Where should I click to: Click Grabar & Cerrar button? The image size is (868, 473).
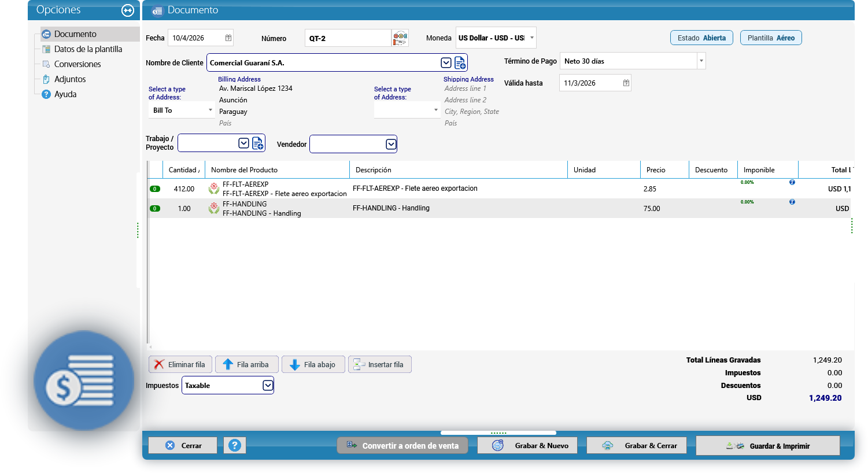click(x=637, y=445)
